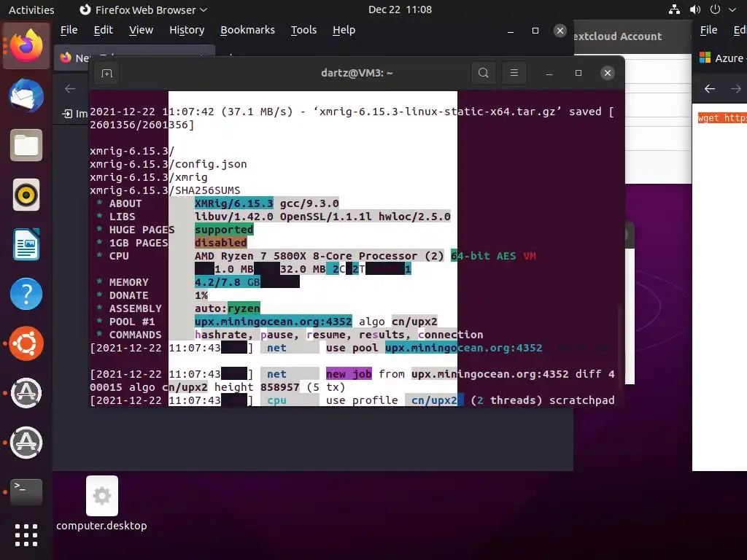The width and height of the screenshot is (747, 560).
Task: Select the Azure tab in right window
Action: pos(721,58)
